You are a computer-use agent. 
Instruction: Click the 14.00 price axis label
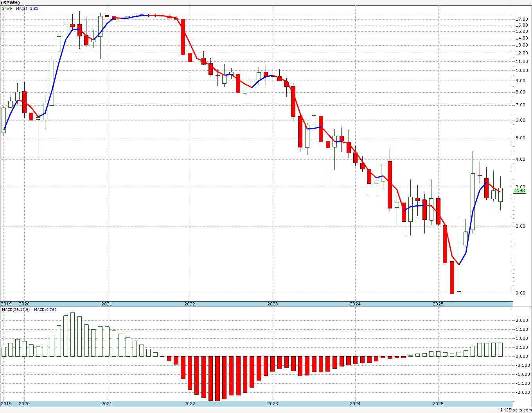521,38
